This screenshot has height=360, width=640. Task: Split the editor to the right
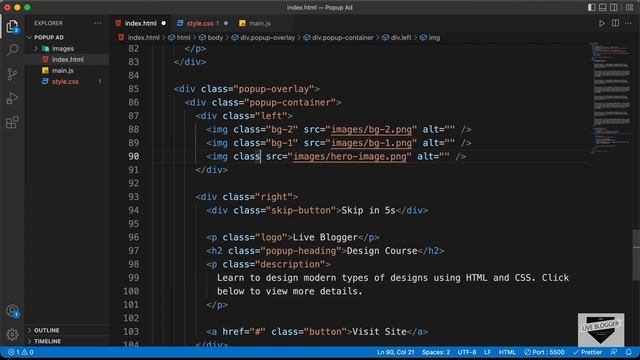tap(615, 23)
